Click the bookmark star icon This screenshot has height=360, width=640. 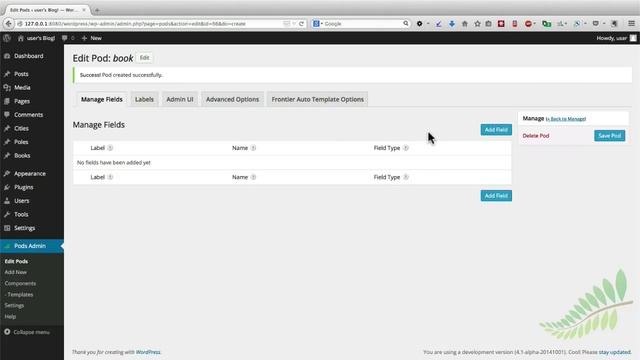[x=477, y=24]
